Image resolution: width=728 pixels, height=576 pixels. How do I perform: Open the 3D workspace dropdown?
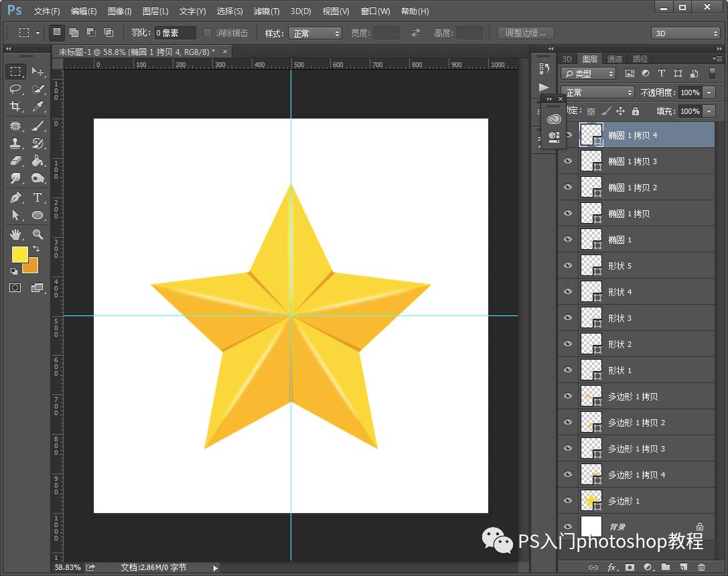pyautogui.click(x=685, y=33)
